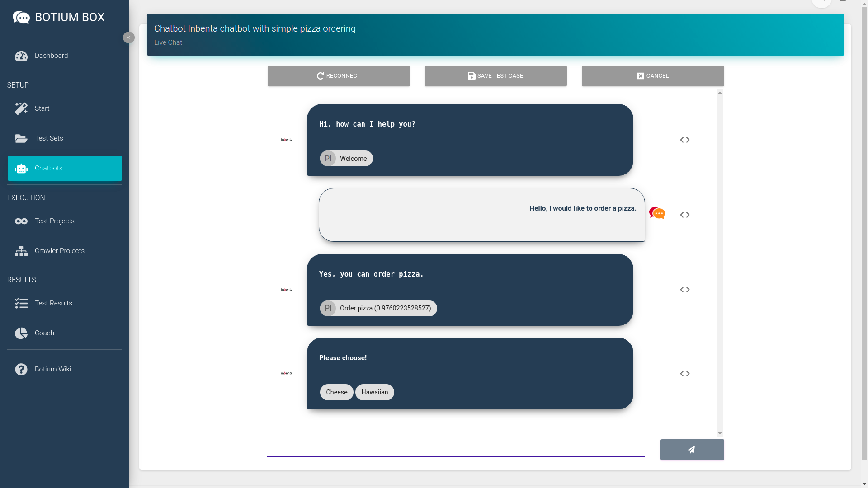Click the Inbenta avatar beside the welcome message
This screenshot has height=488, width=868.
[x=287, y=140]
